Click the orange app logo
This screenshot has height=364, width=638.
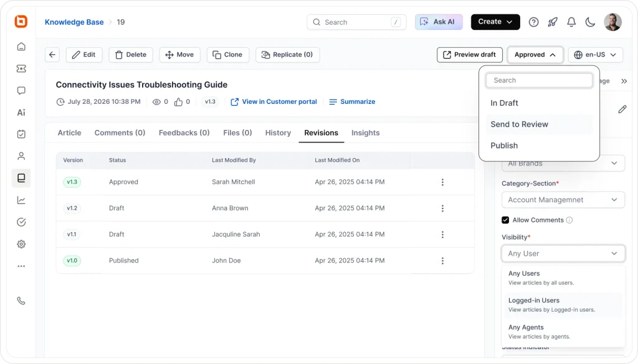point(21,21)
